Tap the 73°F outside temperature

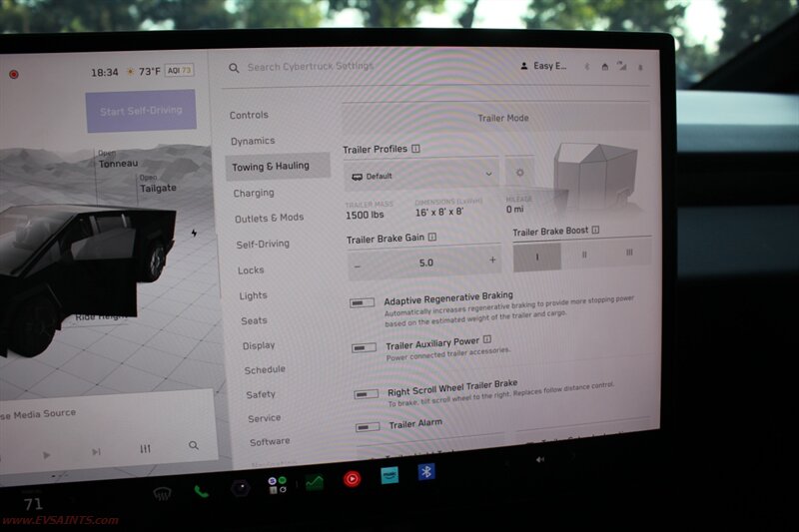(x=149, y=71)
